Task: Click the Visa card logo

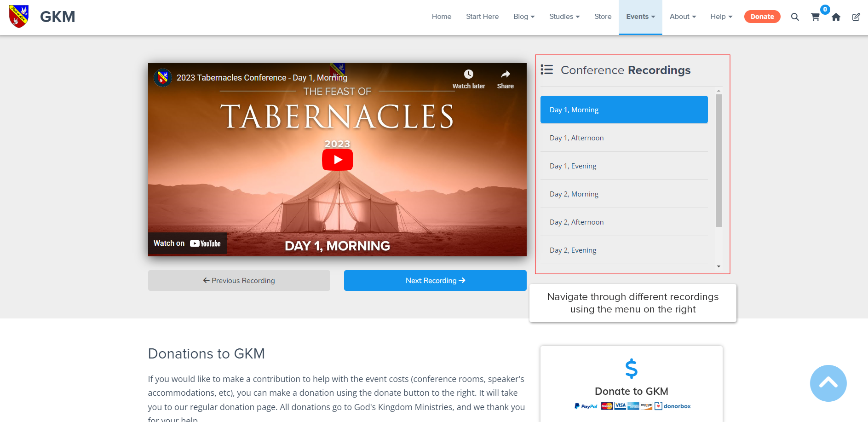Action: click(x=621, y=406)
